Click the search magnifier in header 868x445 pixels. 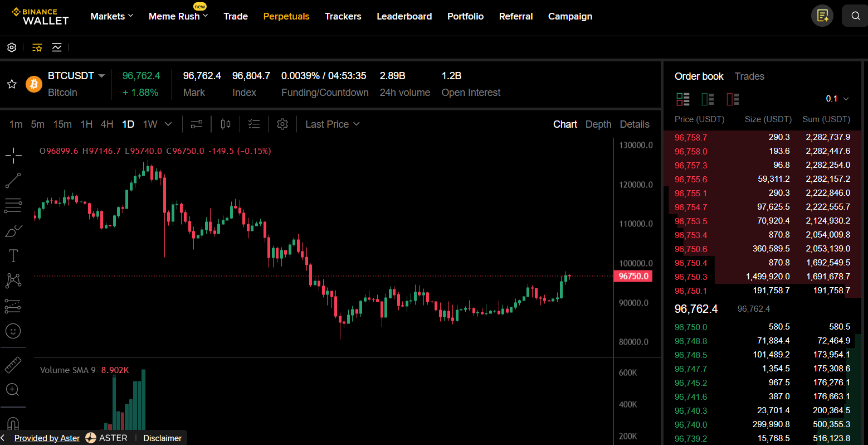pos(855,16)
